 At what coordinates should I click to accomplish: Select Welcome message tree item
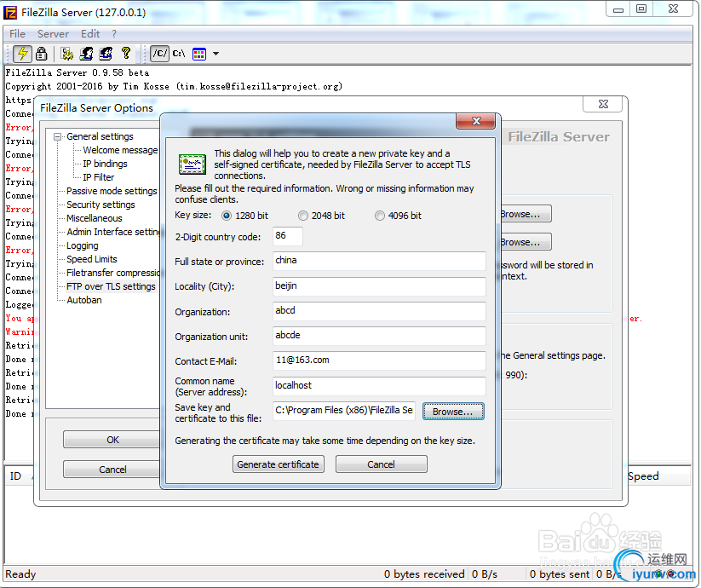coord(120,150)
